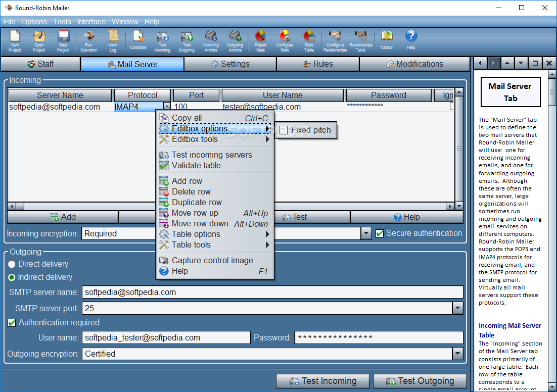Go forward in help panel navigation
The height and width of the screenshot is (392, 557).
(493, 64)
